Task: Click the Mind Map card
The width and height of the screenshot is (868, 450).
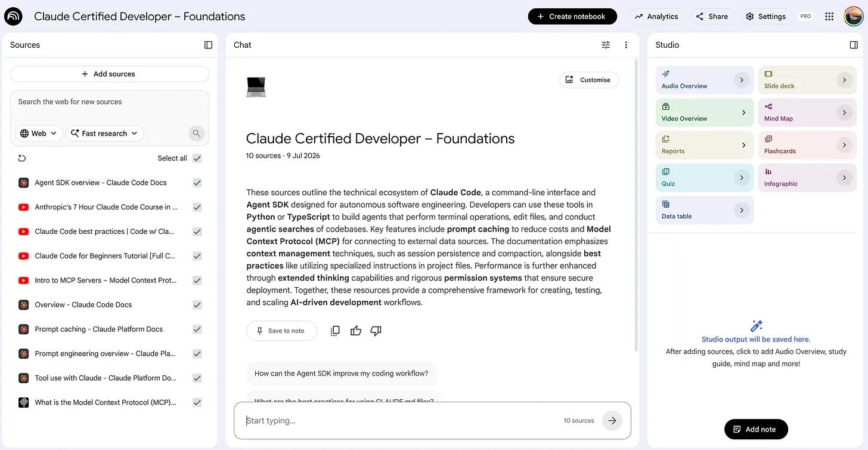Action: click(807, 112)
